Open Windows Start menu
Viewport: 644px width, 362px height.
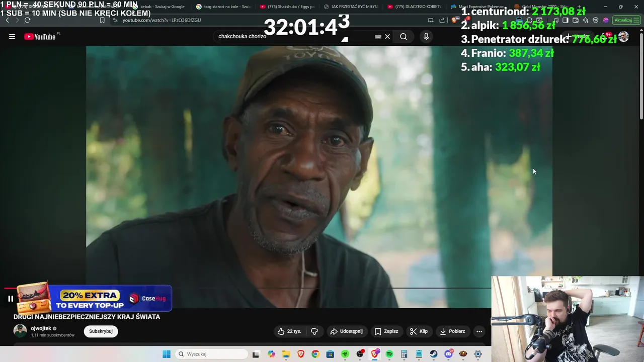click(x=167, y=354)
